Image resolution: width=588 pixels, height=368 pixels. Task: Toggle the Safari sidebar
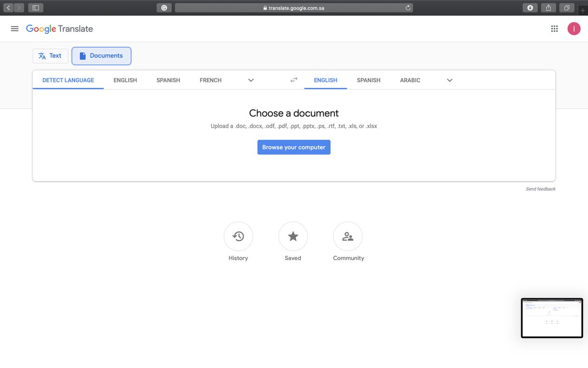(x=36, y=8)
